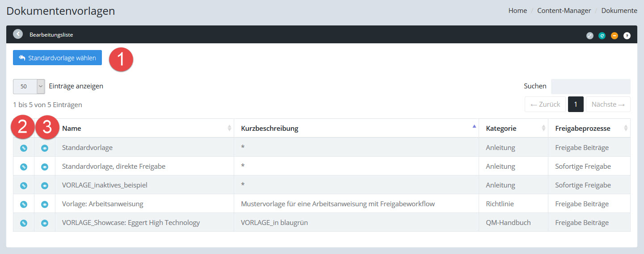644x254 pixels.
Task: Preview Standardvorlage using its eye icon
Action: (45, 148)
